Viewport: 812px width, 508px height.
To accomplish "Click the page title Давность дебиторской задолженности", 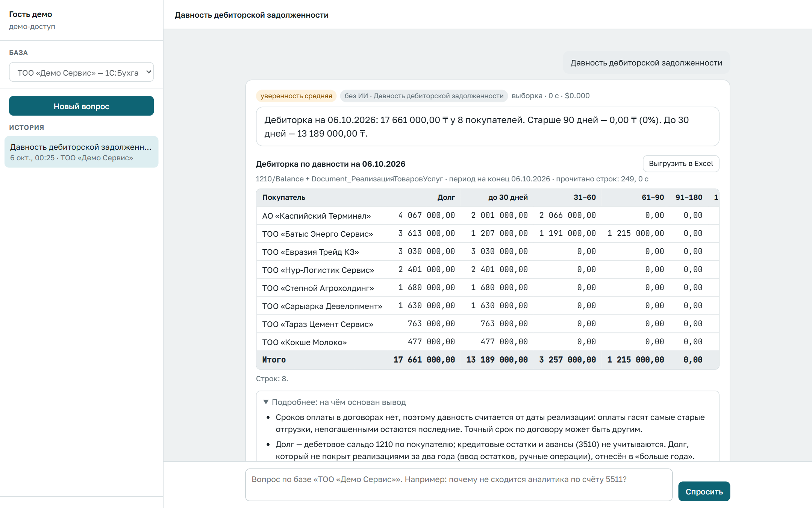I will click(x=251, y=15).
